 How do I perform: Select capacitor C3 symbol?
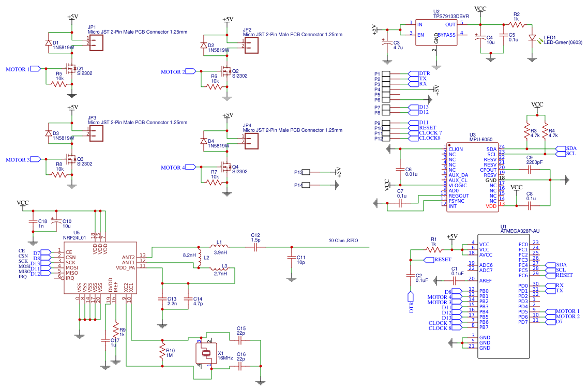tap(387, 43)
